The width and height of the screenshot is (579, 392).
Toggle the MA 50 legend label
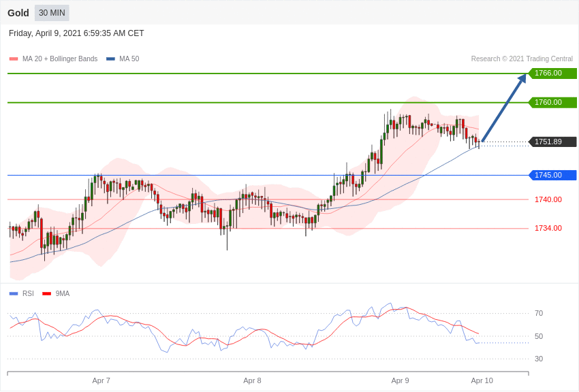pos(129,59)
